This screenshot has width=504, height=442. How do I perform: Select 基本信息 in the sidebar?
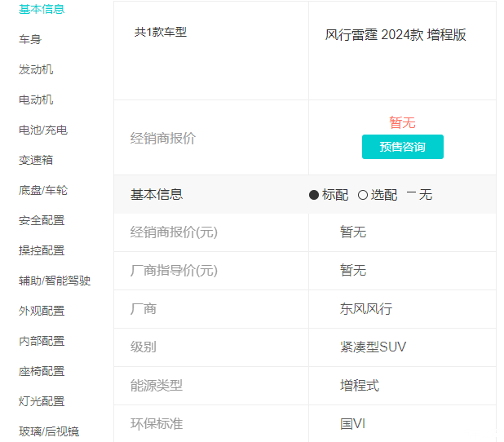pos(42,9)
